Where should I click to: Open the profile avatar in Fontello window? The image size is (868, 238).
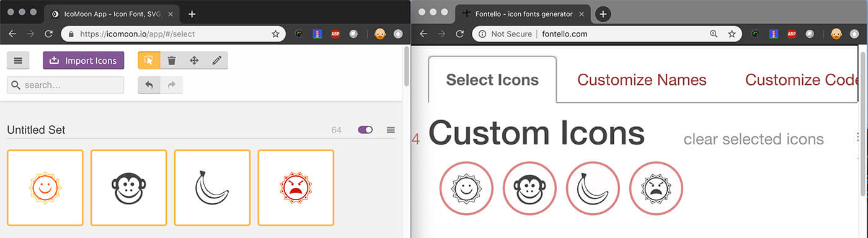836,34
